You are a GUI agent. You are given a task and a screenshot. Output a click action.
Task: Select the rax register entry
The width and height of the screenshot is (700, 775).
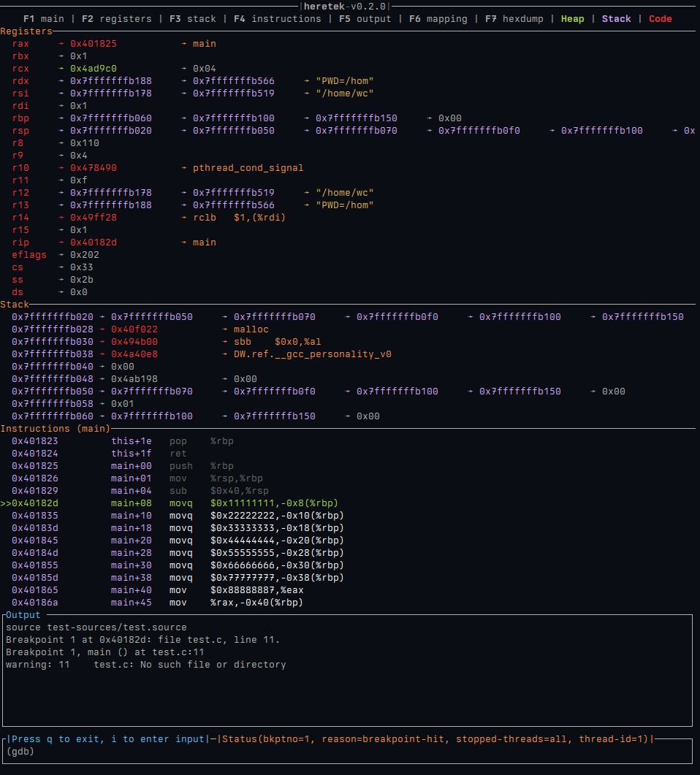pyautogui.click(x=20, y=43)
